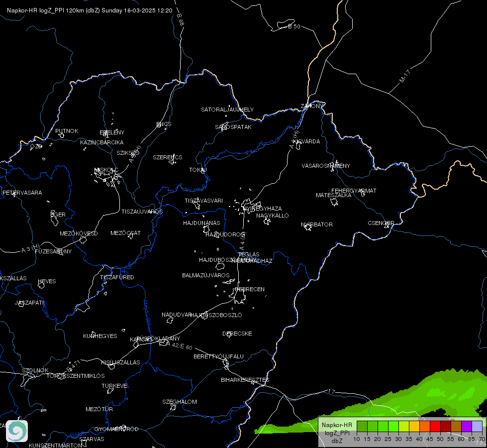
Task: Click the A 42/E 60 road label
Action: coord(179,345)
